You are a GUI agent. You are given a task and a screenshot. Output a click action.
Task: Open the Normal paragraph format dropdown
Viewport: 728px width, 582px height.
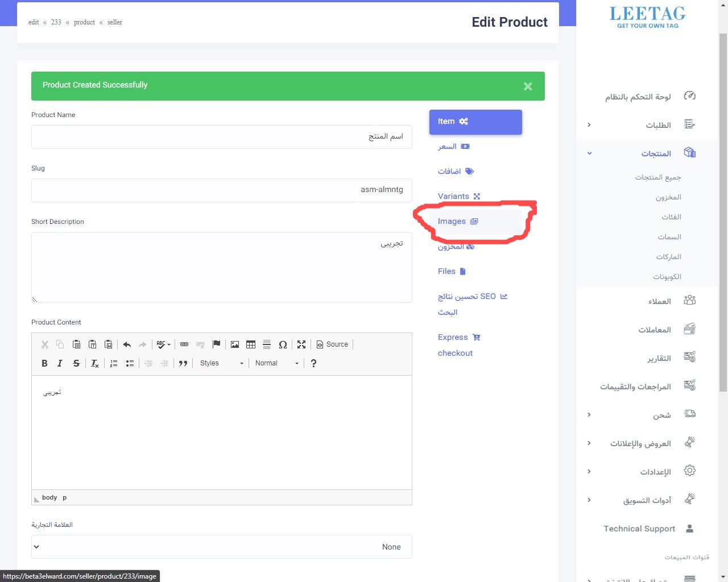(x=276, y=363)
